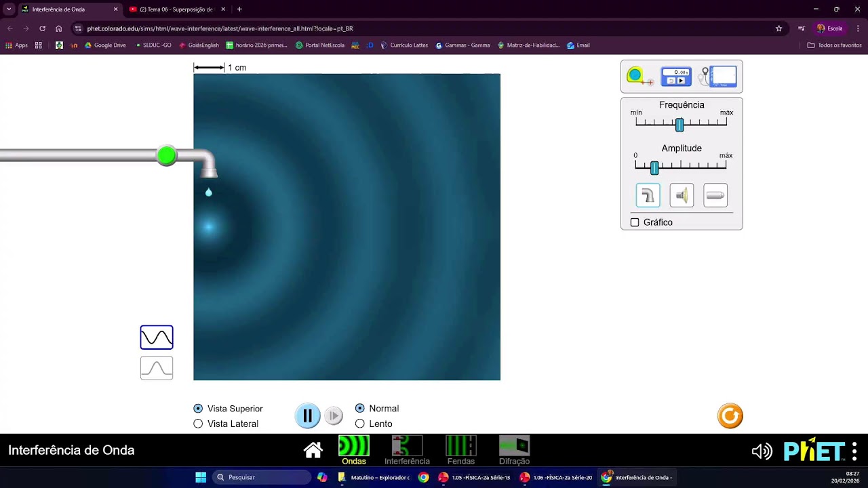Click the Frequência slider thumb
Image resolution: width=868 pixels, height=488 pixels.
tap(679, 125)
